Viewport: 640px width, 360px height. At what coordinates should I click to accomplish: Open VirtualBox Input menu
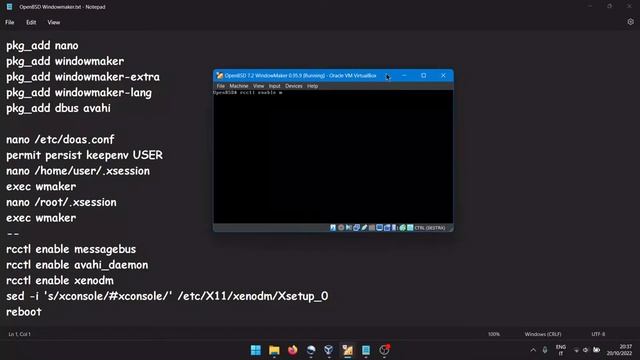[275, 86]
